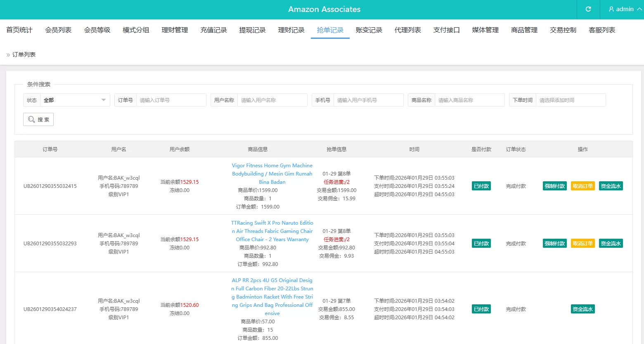
Task: Open 资金流水 for the first order
Action: click(611, 186)
